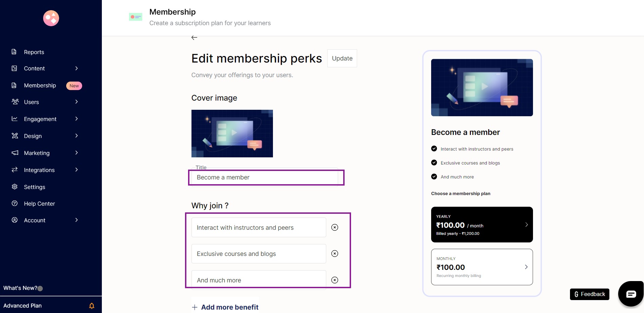
Task: Open the Monthly plan chevron
Action: (x=526, y=267)
